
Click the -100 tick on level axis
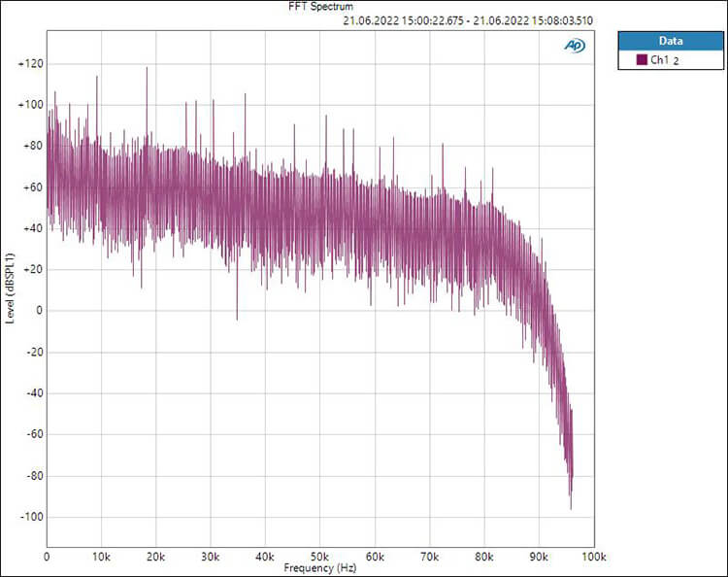click(x=32, y=517)
